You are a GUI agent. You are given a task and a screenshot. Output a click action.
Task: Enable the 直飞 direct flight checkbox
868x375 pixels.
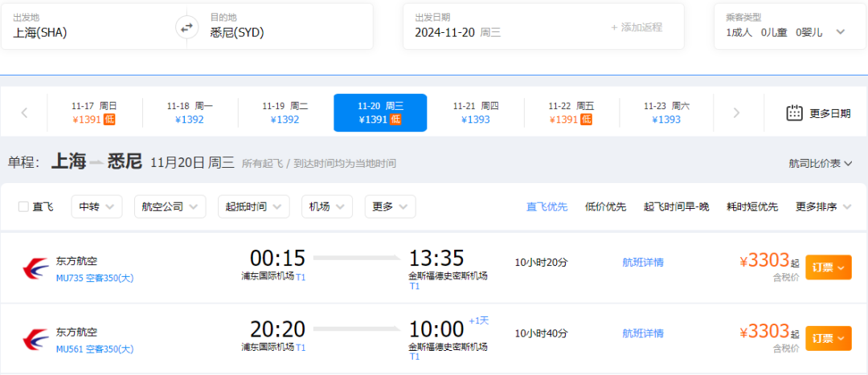(x=24, y=206)
